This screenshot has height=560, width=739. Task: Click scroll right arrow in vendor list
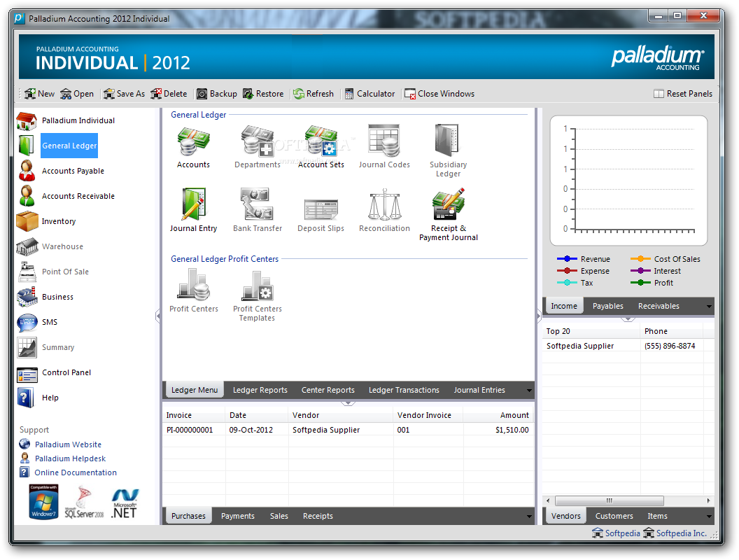[x=708, y=501]
